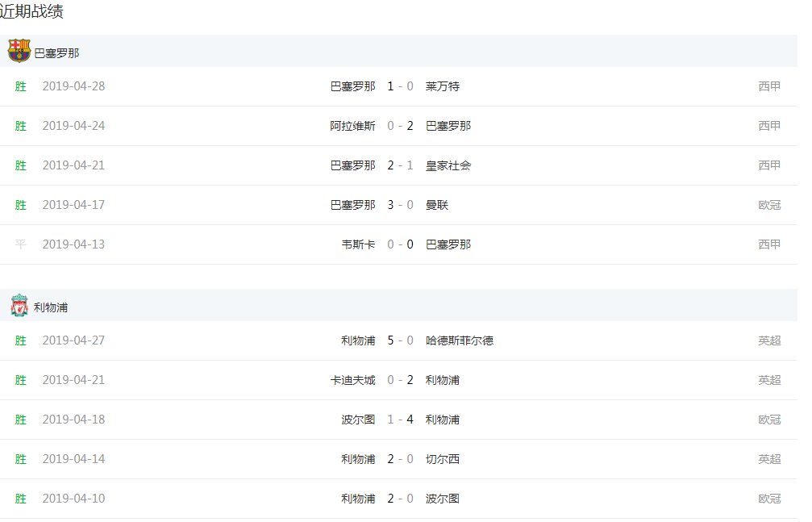This screenshot has height=522, width=812.
Task: Click the 英超 label on the 切尔西 match
Action: tap(769, 459)
